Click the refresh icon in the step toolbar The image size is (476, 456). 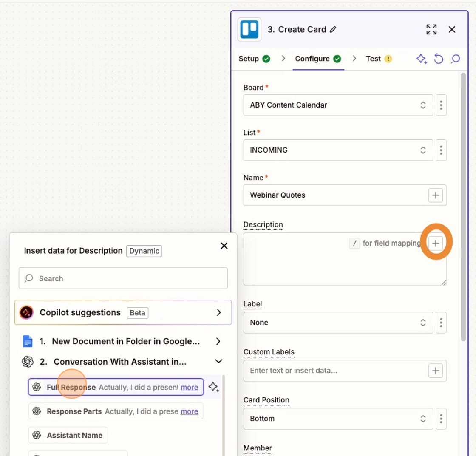click(x=439, y=59)
